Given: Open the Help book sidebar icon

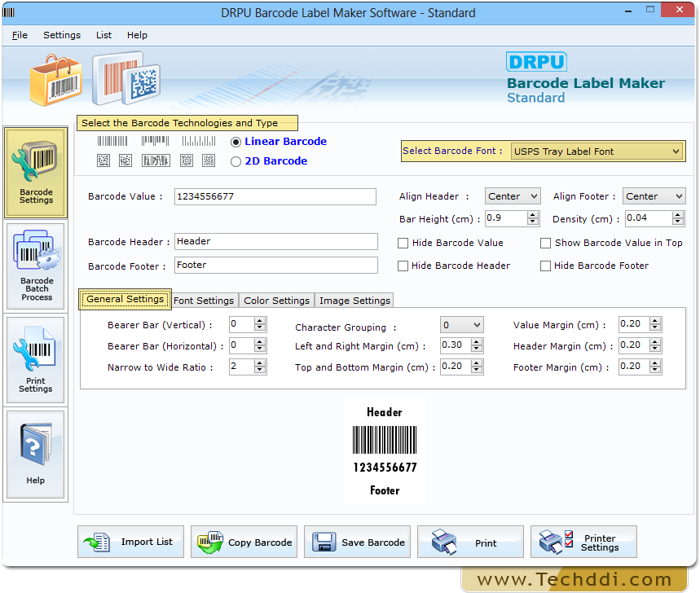Looking at the screenshot, I should 36,454.
